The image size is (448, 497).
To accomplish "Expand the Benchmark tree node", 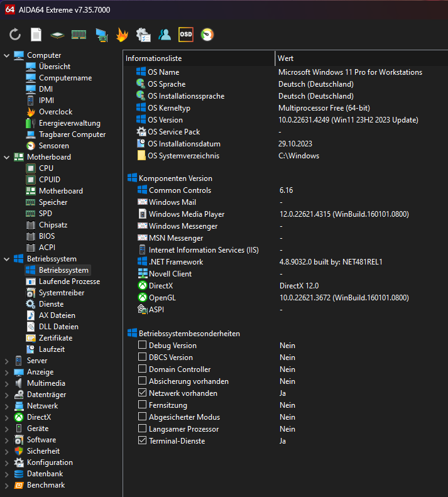I will tap(6, 486).
